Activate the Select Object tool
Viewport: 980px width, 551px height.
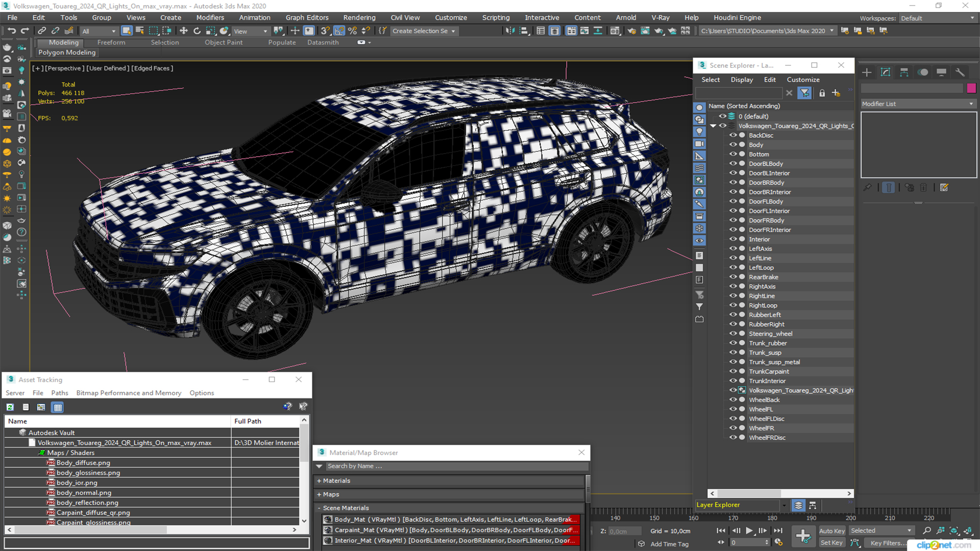(x=127, y=31)
